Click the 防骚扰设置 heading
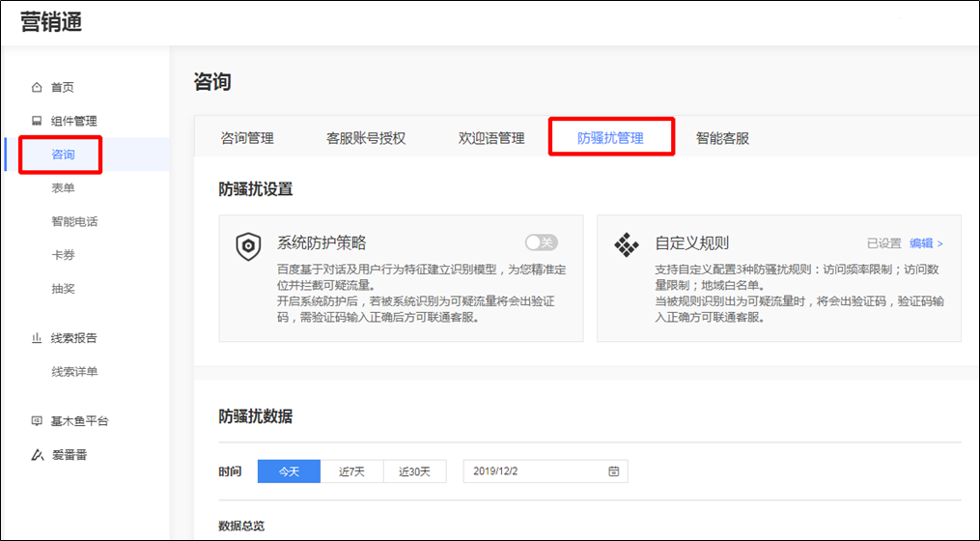980x541 pixels. pyautogui.click(x=256, y=189)
